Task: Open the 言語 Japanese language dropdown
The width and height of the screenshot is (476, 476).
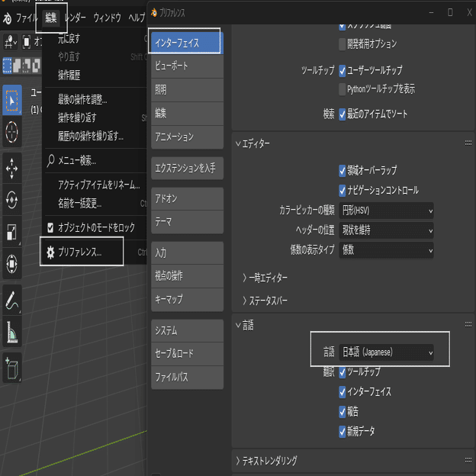Action: click(x=386, y=352)
